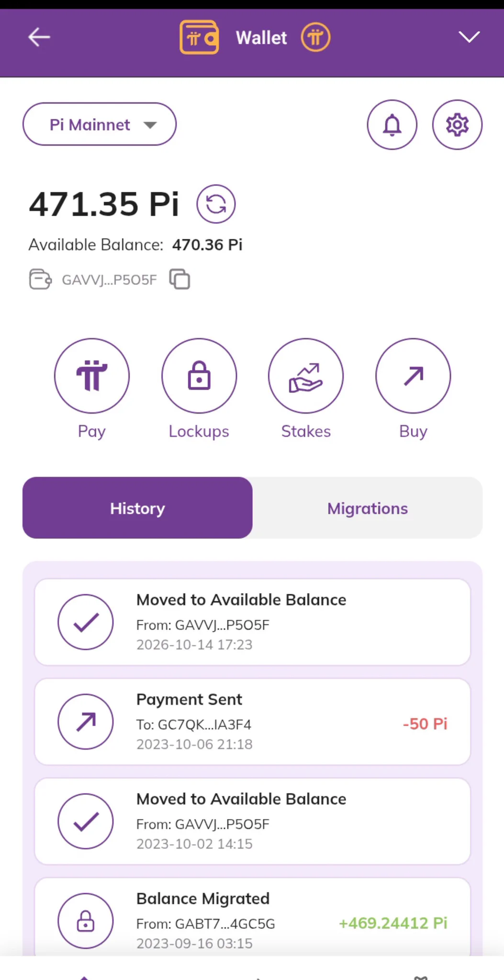Open the Balance Migrated +469.24412 Pi entry
The image size is (504, 980).
tap(252, 917)
